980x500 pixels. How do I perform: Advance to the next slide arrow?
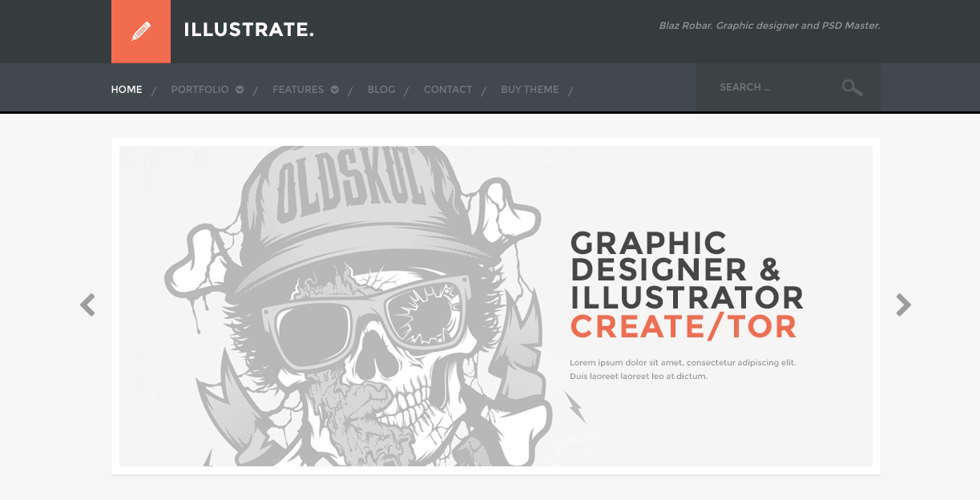[903, 304]
